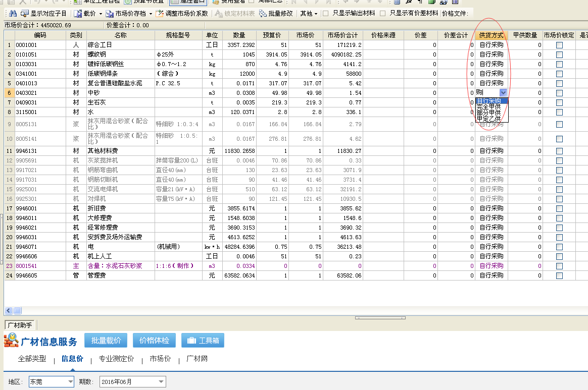Switch to 专业测定价 tab
Screen dimensions: 588x390
tap(116, 359)
